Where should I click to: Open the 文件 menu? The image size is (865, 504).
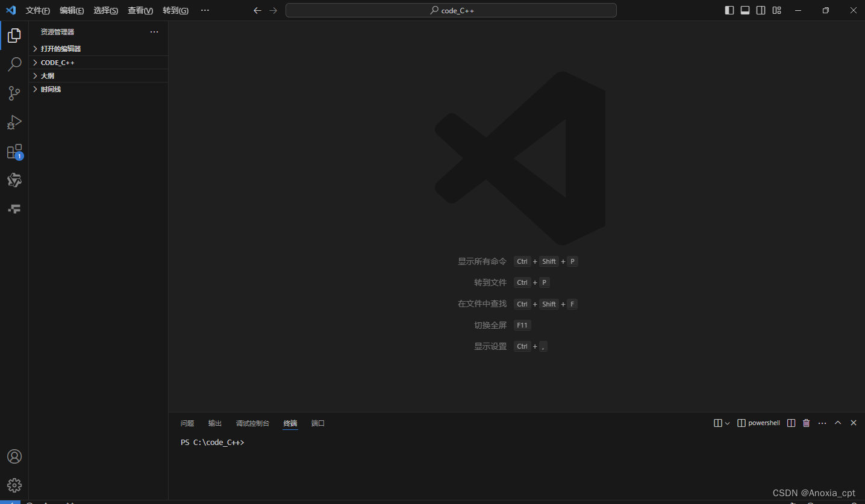click(x=37, y=10)
